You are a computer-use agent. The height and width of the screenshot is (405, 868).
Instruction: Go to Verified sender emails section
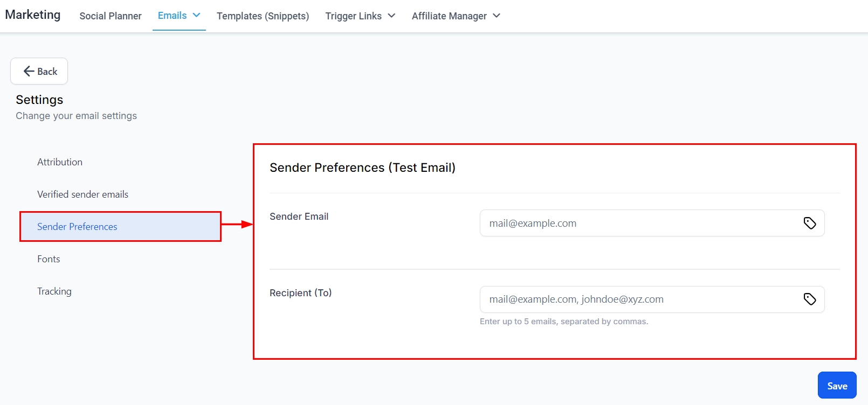(x=82, y=194)
